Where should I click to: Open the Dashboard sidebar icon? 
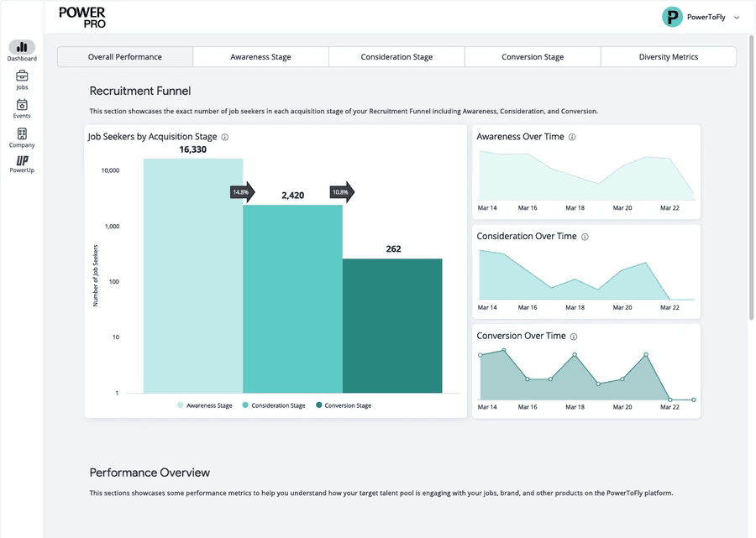click(22, 48)
